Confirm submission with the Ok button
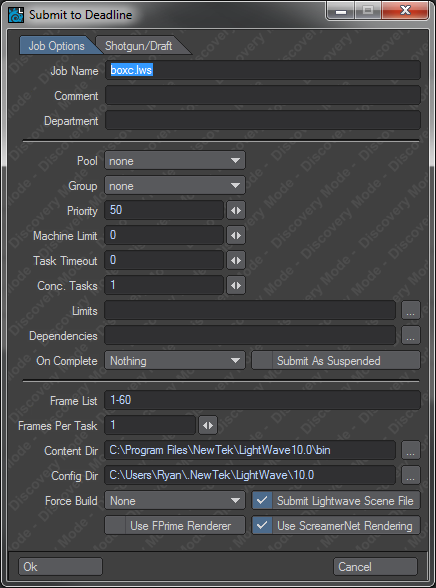Image resolution: width=436 pixels, height=588 pixels. pos(60,567)
